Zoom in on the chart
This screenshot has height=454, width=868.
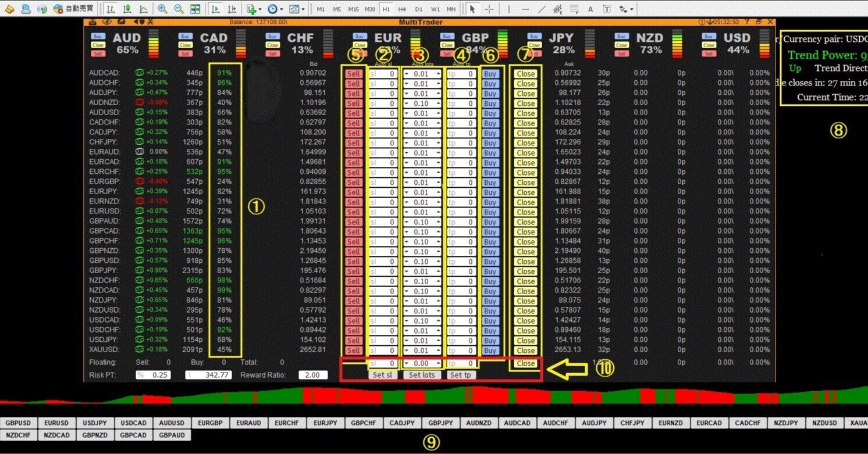pos(163,9)
